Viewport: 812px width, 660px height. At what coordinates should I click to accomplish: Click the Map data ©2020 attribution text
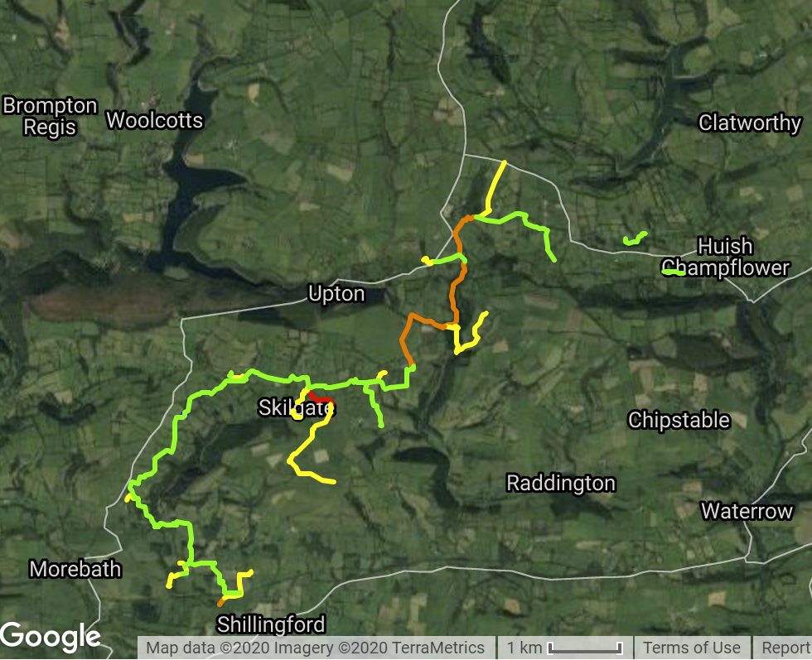315,648
